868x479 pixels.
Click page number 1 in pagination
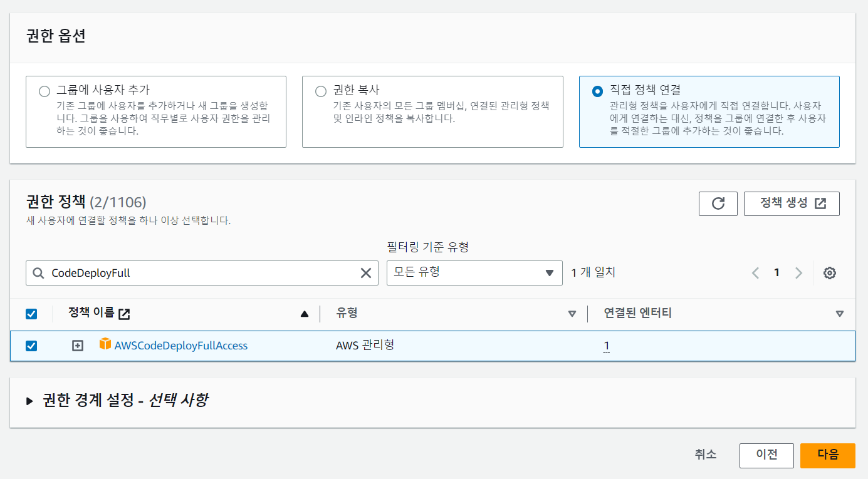pyautogui.click(x=776, y=272)
